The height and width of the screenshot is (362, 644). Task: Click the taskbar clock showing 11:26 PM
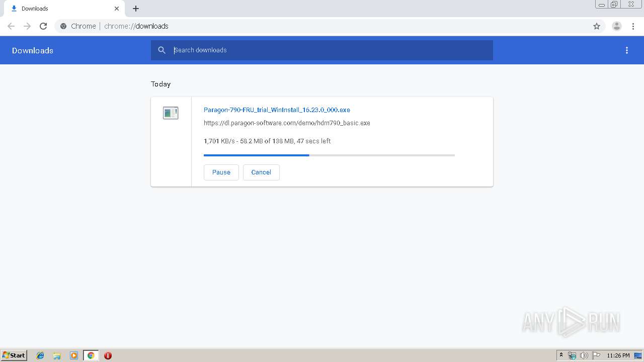pos(618,355)
